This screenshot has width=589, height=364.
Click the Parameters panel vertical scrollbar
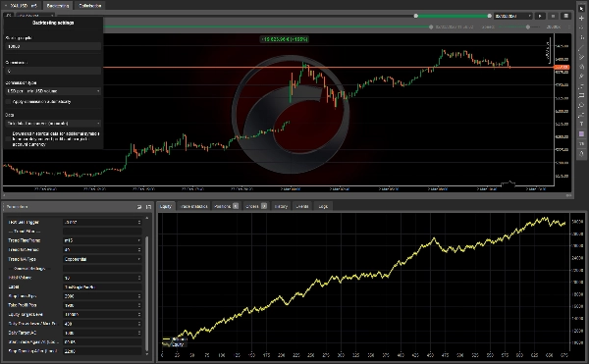point(147,293)
